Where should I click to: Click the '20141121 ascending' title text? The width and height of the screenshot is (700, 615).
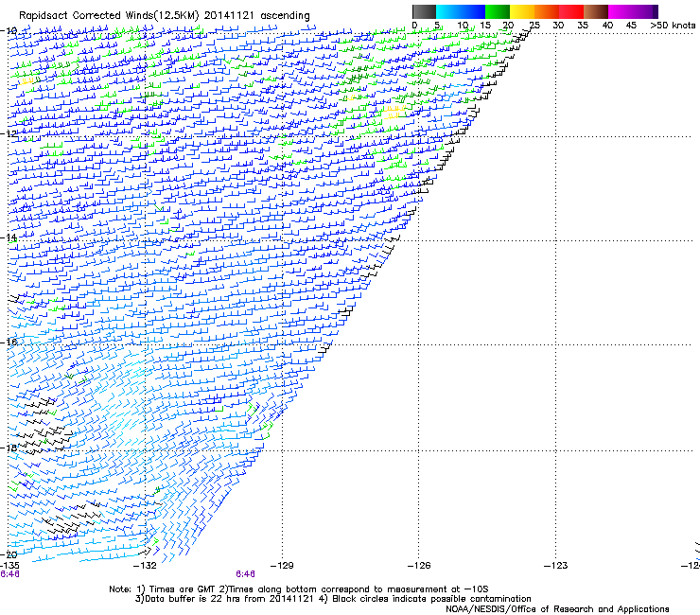click(256, 16)
